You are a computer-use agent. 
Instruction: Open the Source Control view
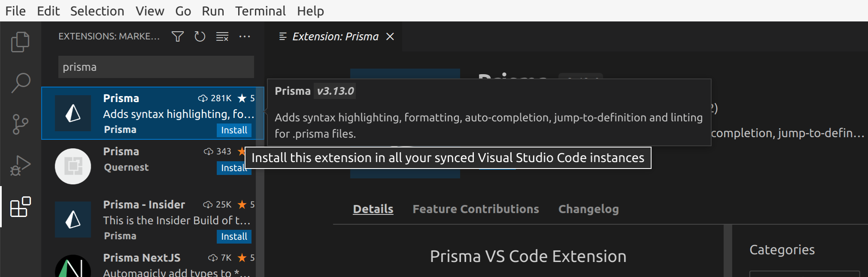20,124
